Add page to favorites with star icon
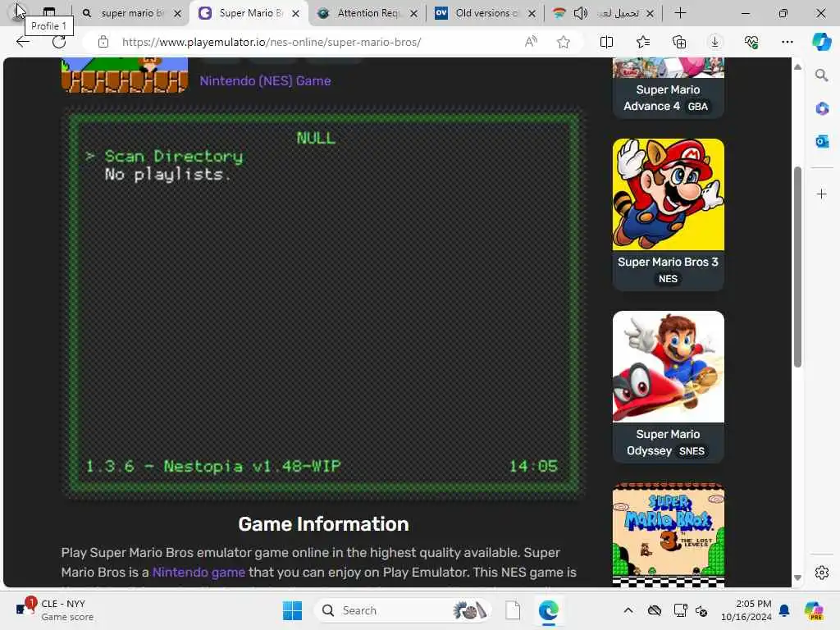The height and width of the screenshot is (630, 840). coord(563,42)
